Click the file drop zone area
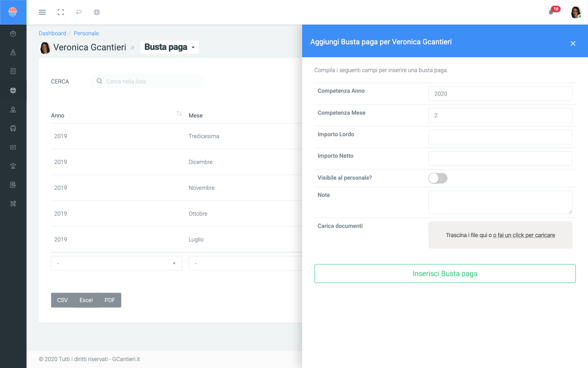This screenshot has height=368, width=588. click(500, 235)
